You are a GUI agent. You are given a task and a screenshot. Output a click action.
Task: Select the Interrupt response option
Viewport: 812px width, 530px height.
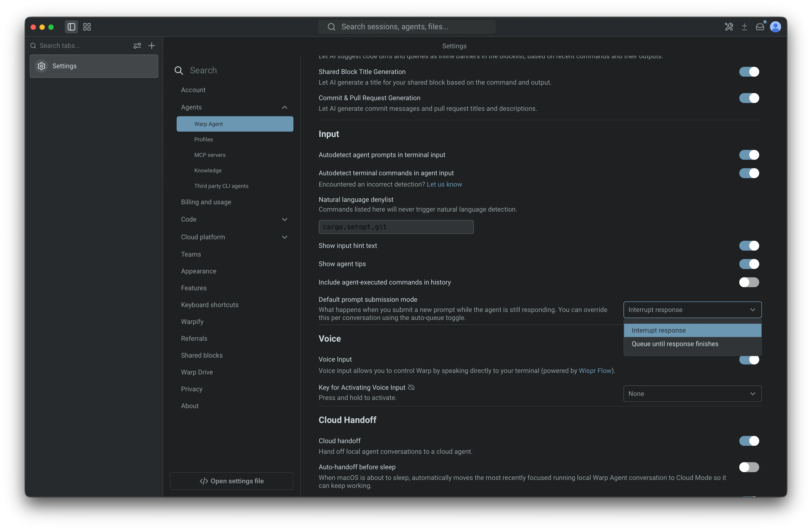point(692,330)
